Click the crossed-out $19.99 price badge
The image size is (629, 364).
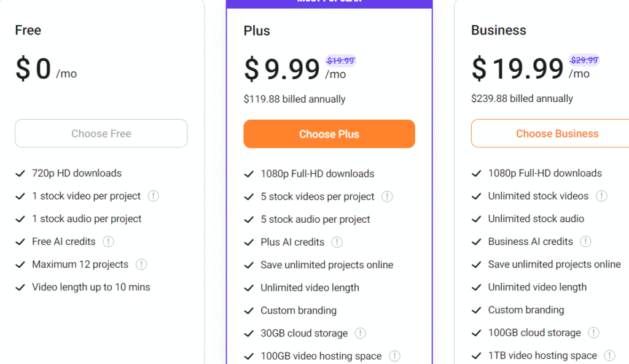click(x=340, y=61)
